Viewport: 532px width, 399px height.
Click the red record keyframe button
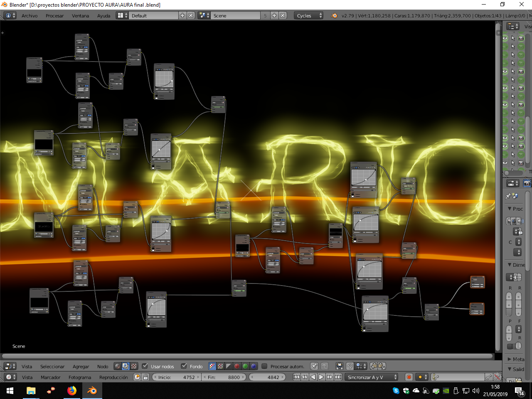(x=409, y=377)
